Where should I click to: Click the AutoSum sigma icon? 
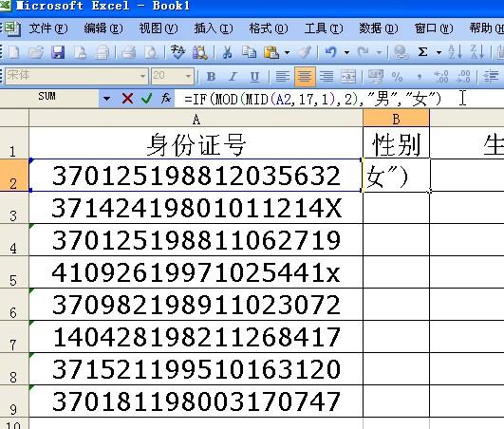pyautogui.click(x=423, y=52)
